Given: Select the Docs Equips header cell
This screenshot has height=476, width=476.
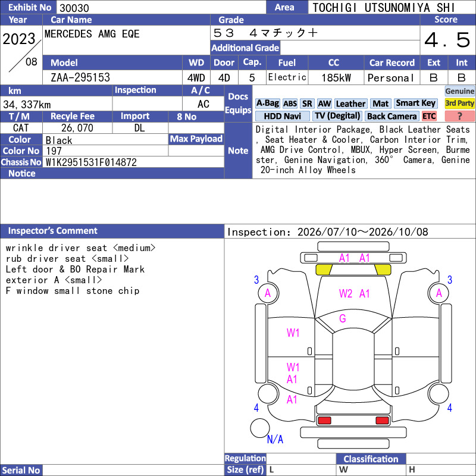Looking at the screenshot, I should pyautogui.click(x=239, y=103).
